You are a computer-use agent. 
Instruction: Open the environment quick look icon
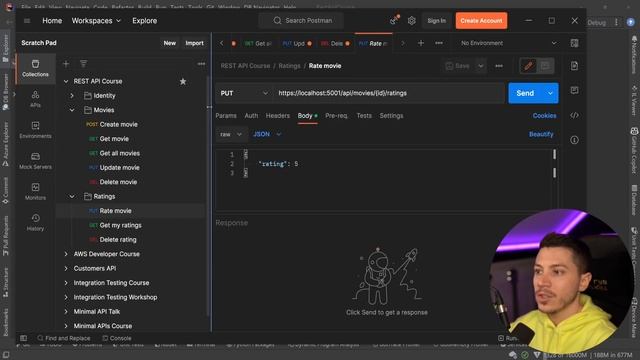click(574, 43)
